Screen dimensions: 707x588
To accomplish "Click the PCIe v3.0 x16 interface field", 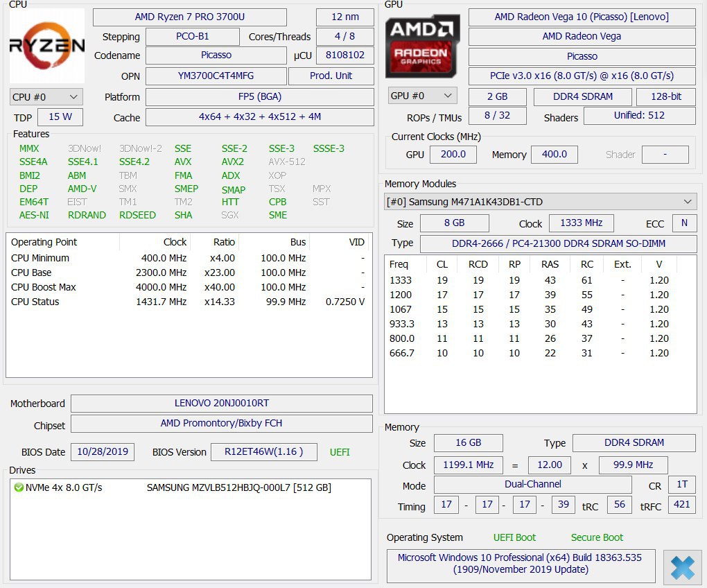I will (582, 76).
